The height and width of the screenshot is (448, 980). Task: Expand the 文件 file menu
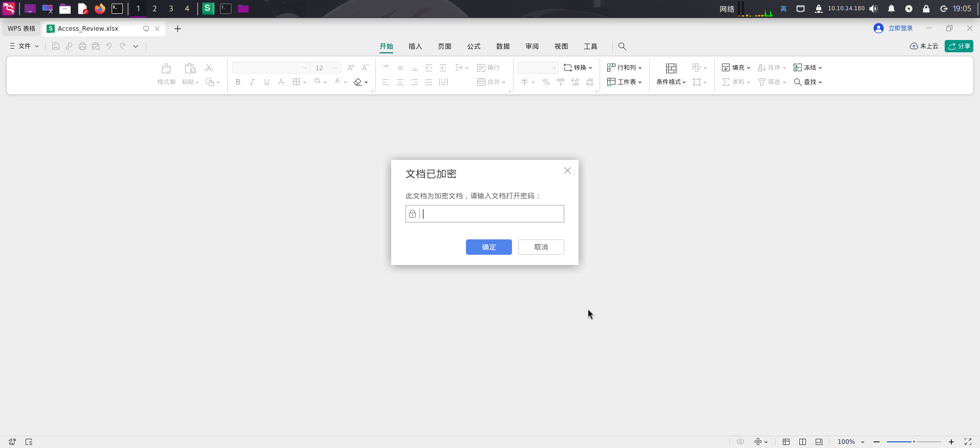point(25,46)
